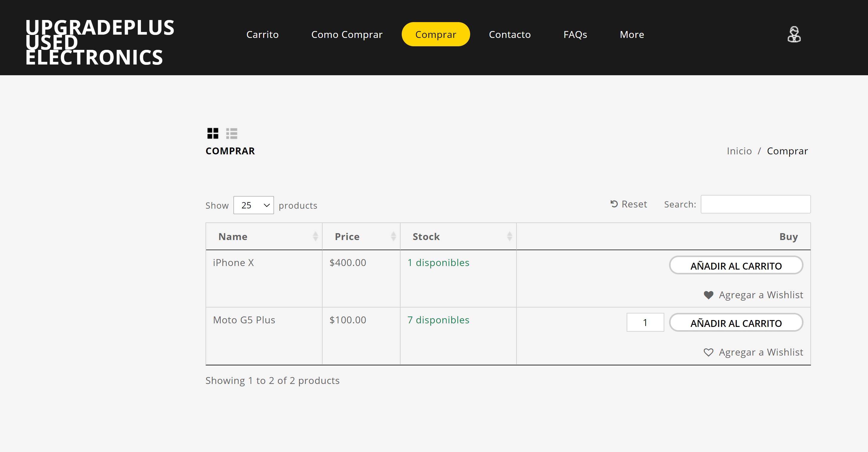Focus the product Search input field
The image size is (868, 452).
755,204
